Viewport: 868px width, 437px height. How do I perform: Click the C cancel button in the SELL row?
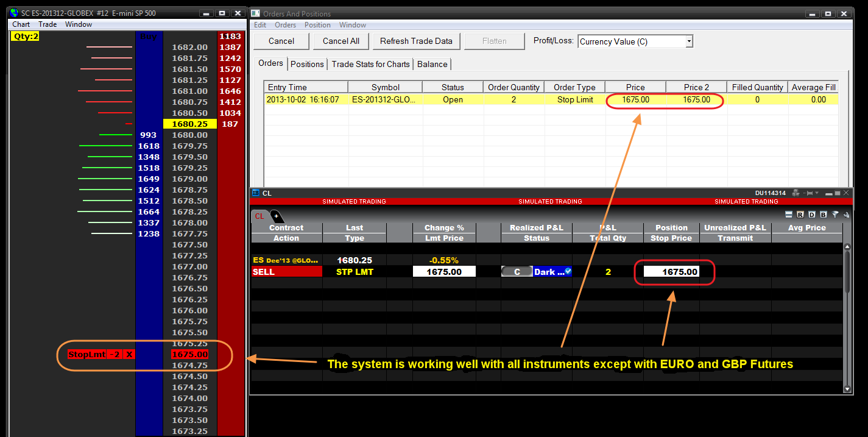pos(517,272)
